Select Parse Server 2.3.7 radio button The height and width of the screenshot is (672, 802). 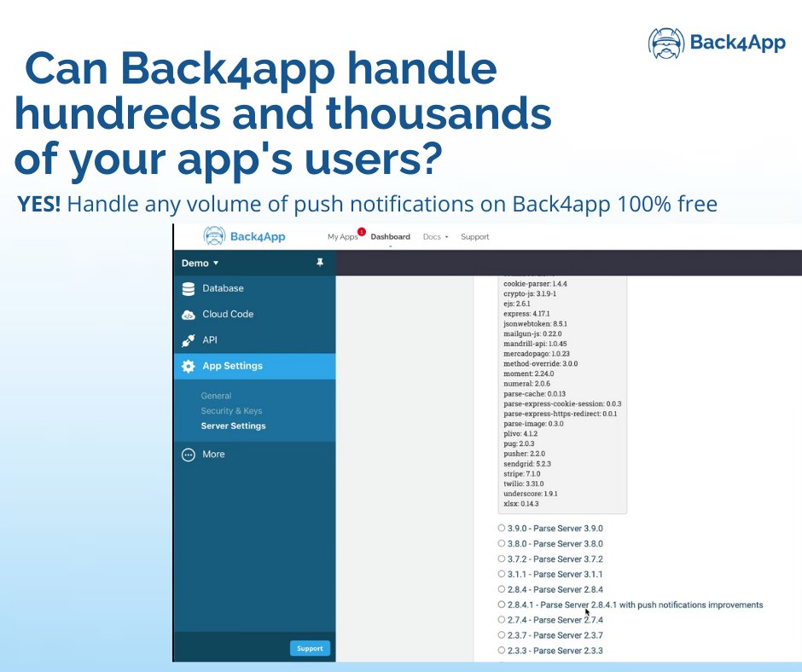pos(502,634)
